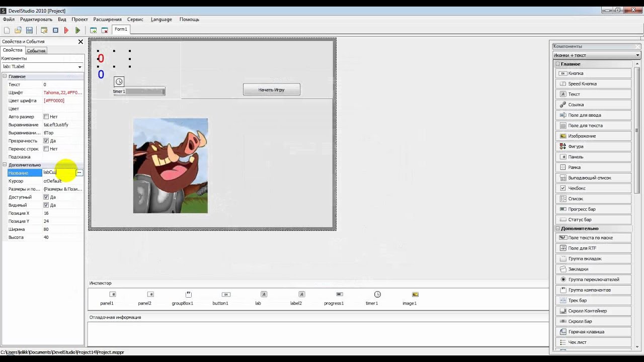Viewport: 644px width, 362px height.
Task: Select timer1 in the inspector
Action: point(372,298)
